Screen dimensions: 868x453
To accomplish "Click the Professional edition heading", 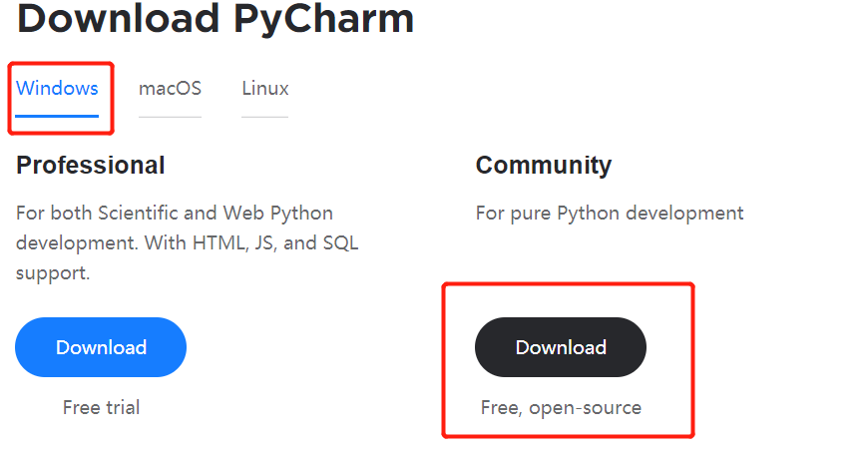I will point(91,165).
